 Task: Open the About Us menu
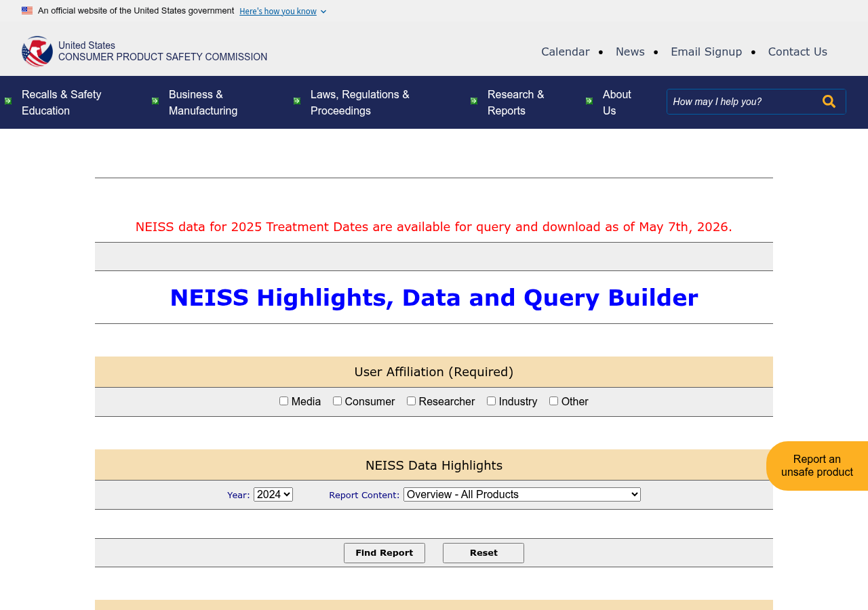point(617,102)
